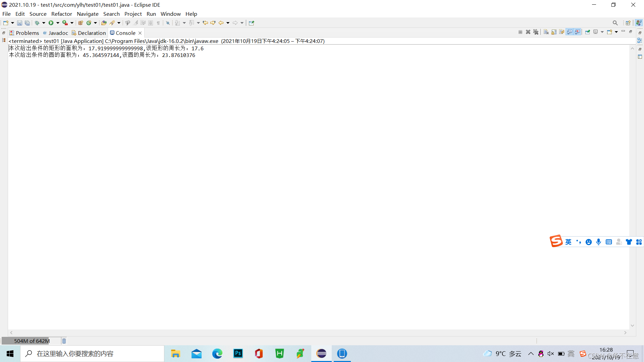Image resolution: width=644 pixels, height=362 pixels.
Task: Click the Clear Console icon
Action: [x=546, y=32]
